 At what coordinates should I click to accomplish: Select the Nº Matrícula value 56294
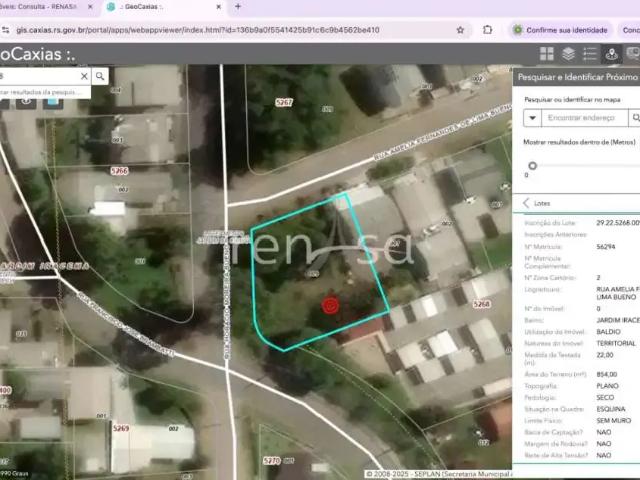pyautogui.click(x=605, y=247)
